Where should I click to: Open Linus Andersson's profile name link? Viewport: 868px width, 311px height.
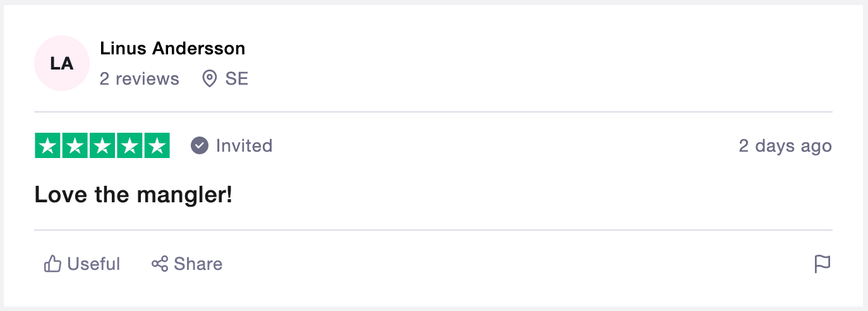[172, 48]
